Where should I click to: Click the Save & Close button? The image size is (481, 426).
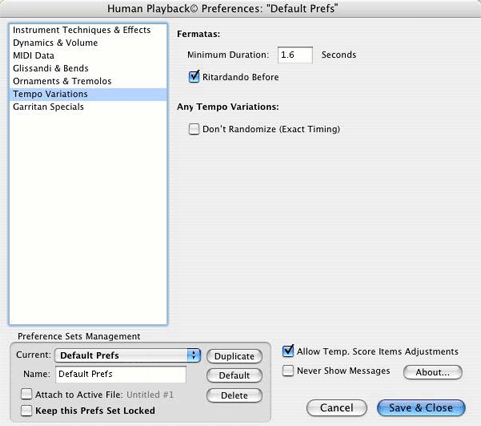click(421, 408)
